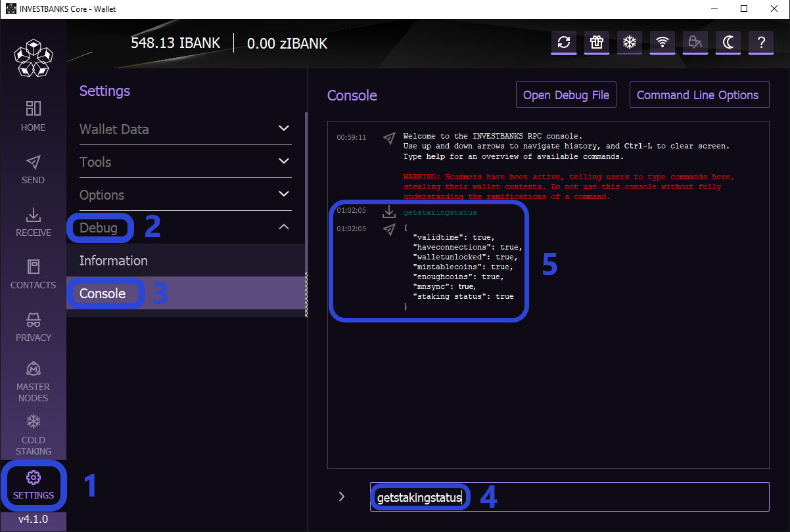Open the PRIVACY section
The width and height of the screenshot is (790, 532).
(33, 326)
